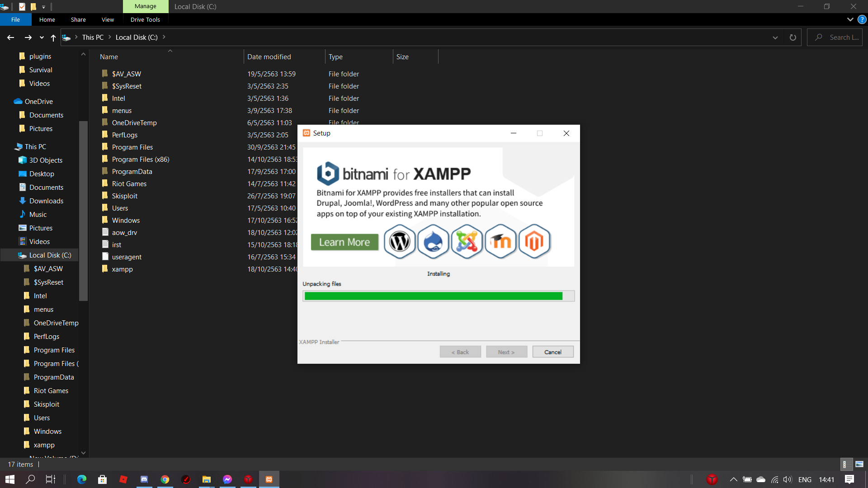The width and height of the screenshot is (868, 488).
Task: Open the File menu
Action: (x=15, y=19)
